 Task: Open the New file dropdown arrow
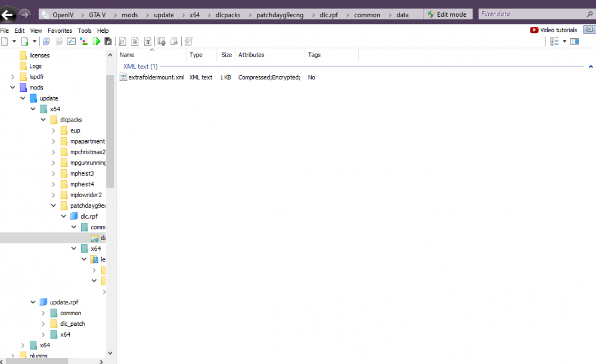(x=14, y=41)
